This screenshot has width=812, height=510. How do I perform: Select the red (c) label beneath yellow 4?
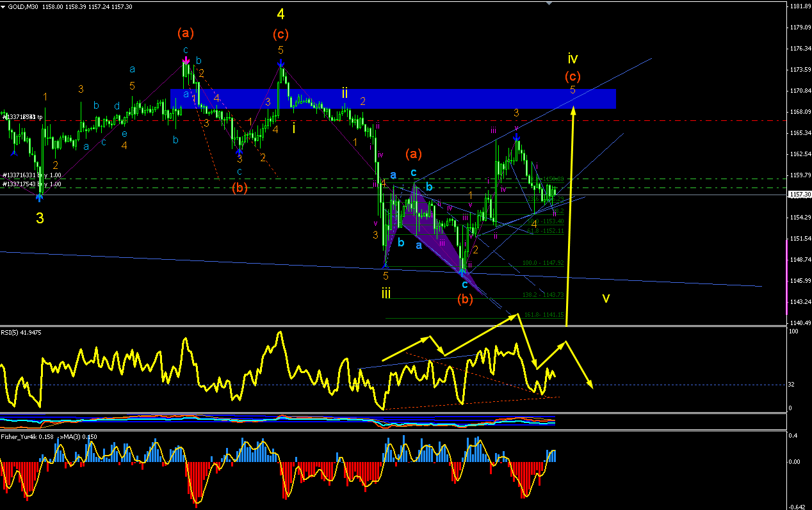tap(280, 33)
